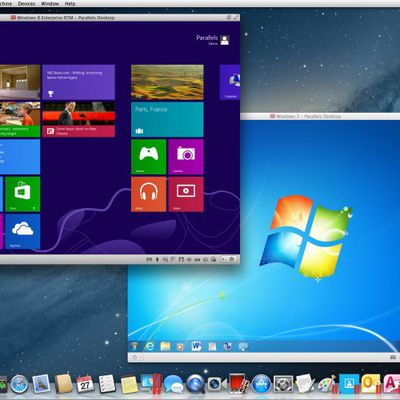Open Windows Explorer folder in the Windows 7 taskbar
The height and width of the screenshot is (400, 400).
tap(165, 346)
